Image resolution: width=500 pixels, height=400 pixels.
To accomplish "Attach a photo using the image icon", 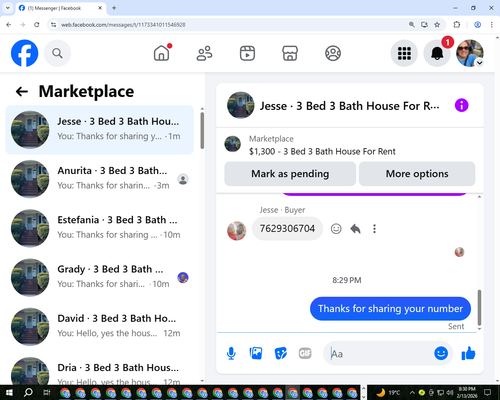I will tap(256, 353).
